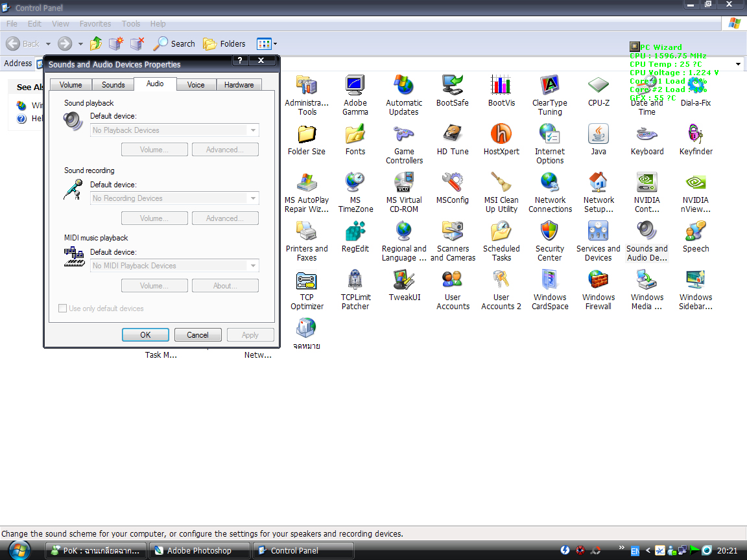Open the CPU-Z icon
This screenshot has height=560, width=747.
click(x=599, y=91)
